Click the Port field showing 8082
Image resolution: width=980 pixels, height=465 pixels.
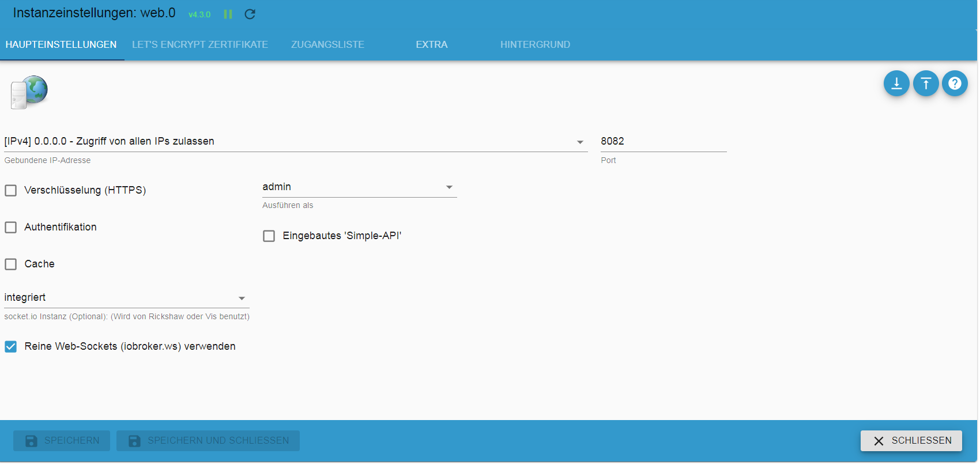pos(664,142)
